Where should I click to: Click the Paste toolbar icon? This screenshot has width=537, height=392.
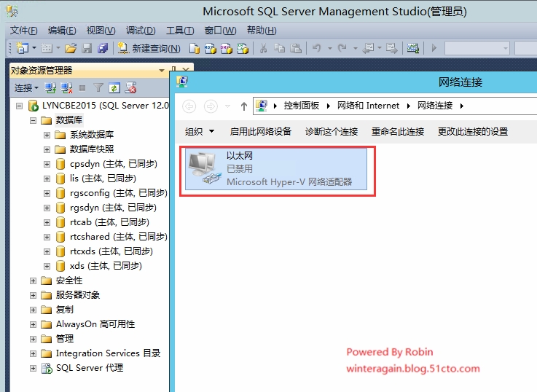(296, 48)
